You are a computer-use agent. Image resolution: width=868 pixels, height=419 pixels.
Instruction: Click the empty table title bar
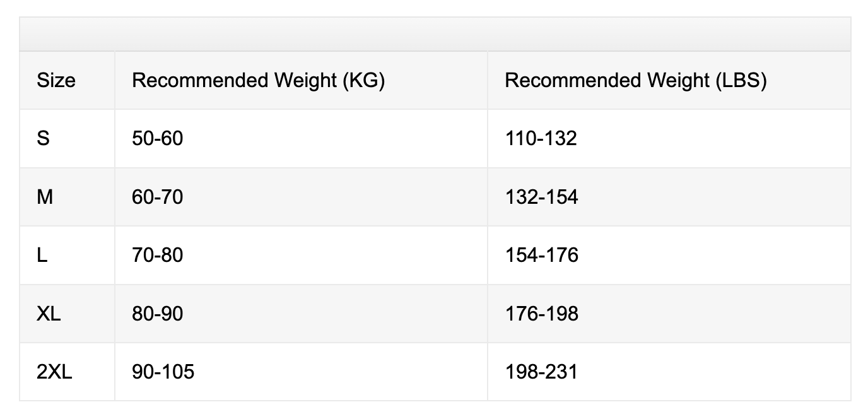435,34
